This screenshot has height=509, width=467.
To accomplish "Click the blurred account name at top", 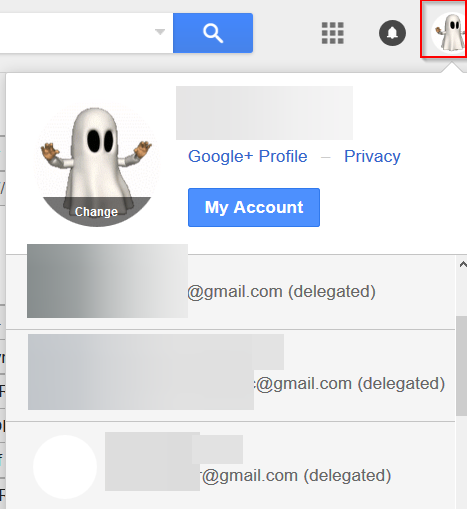I will [264, 113].
